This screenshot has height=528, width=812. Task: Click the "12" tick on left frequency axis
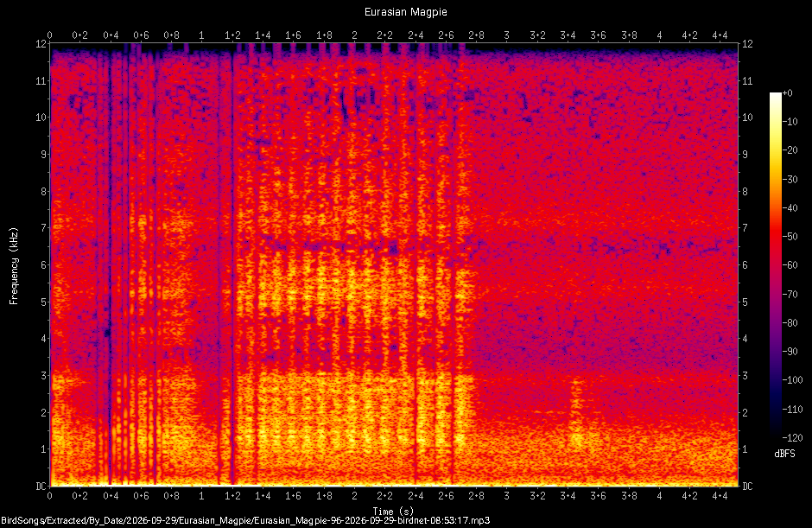[41, 43]
